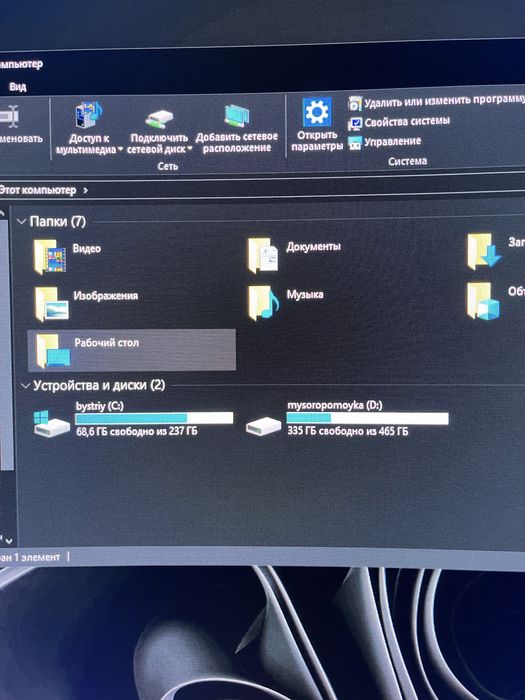
Task: Select the bystriy (C:) drive
Action: (133, 419)
